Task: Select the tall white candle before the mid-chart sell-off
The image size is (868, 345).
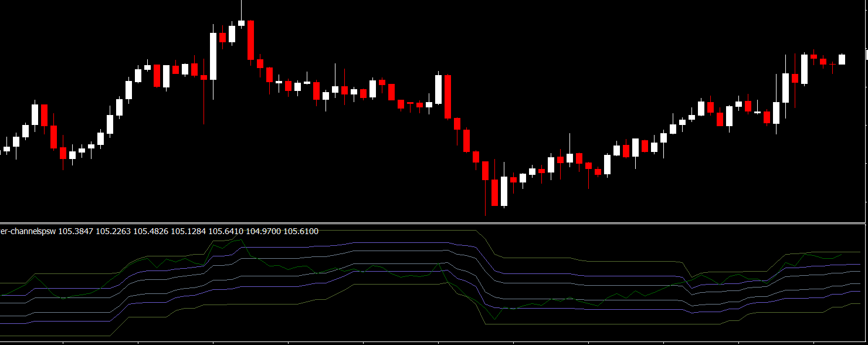Action: coord(438,89)
